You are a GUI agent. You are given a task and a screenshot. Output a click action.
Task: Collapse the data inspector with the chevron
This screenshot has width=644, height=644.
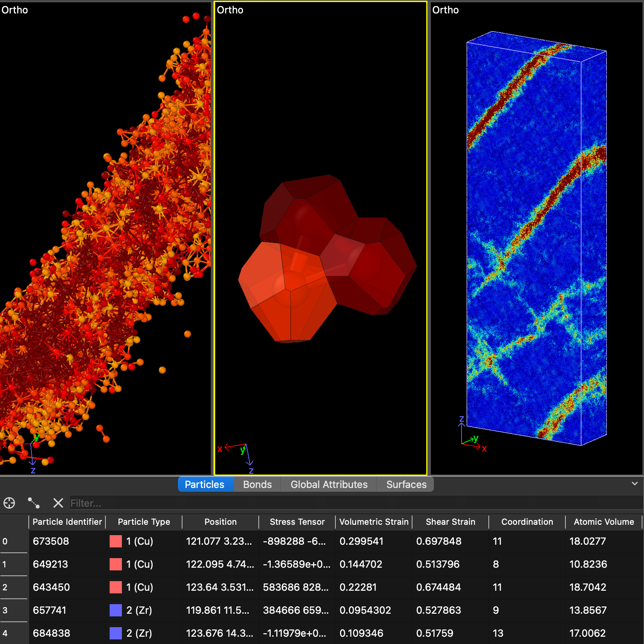pyautogui.click(x=634, y=484)
